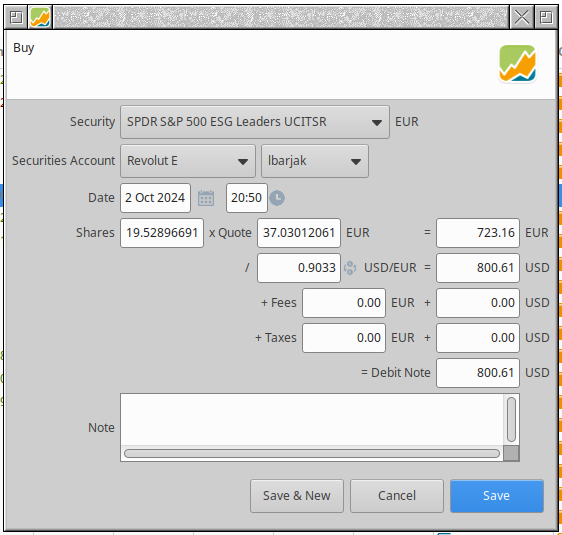The height and width of the screenshot is (535, 562).
Task: Click the Debit Note amount field
Action: click(478, 373)
